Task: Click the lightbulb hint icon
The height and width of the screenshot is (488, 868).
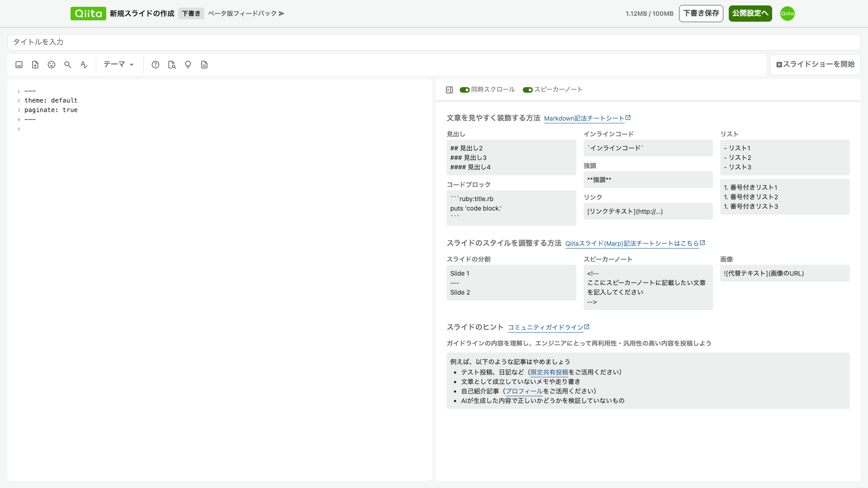Action: [x=188, y=65]
